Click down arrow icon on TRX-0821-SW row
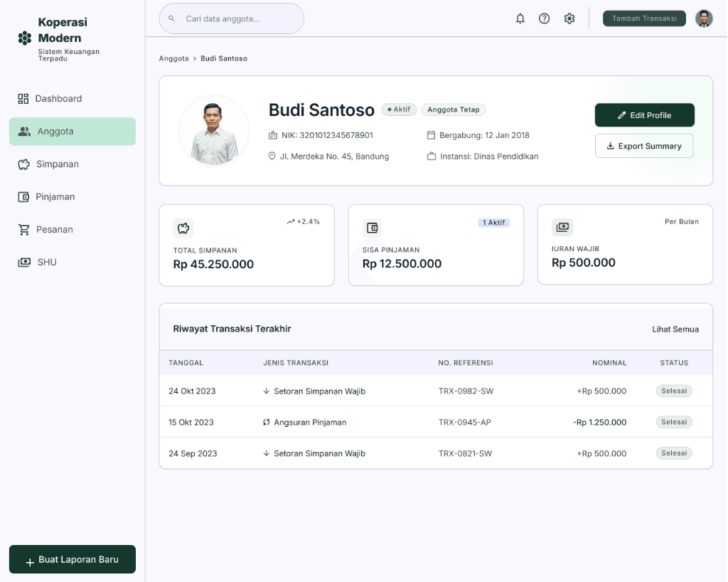This screenshot has width=728, height=582. (266, 453)
